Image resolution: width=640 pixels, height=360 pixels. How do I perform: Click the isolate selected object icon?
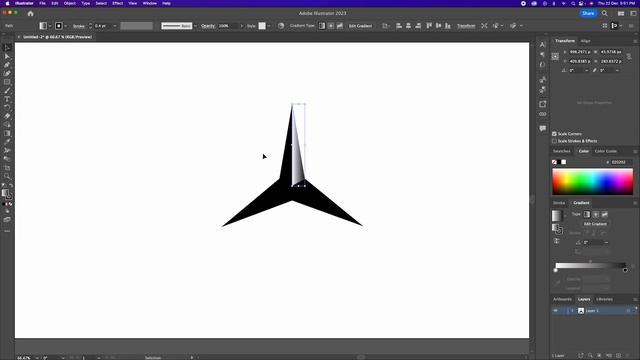[x=484, y=26]
